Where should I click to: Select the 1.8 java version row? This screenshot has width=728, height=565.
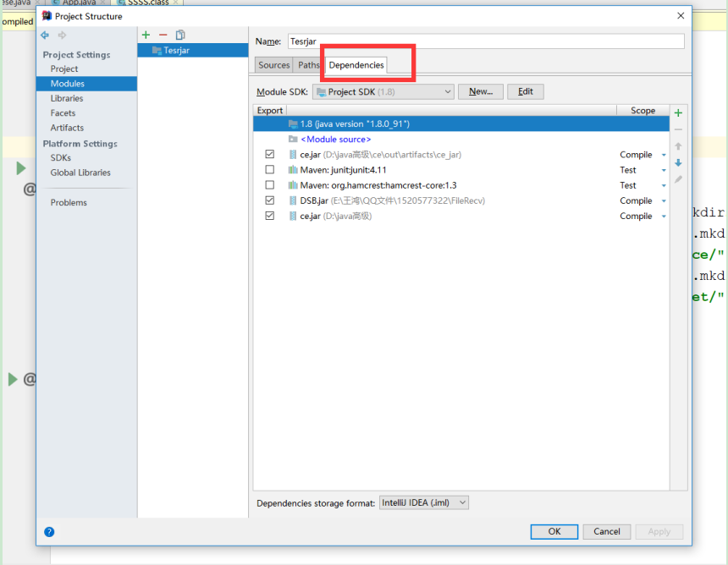461,123
